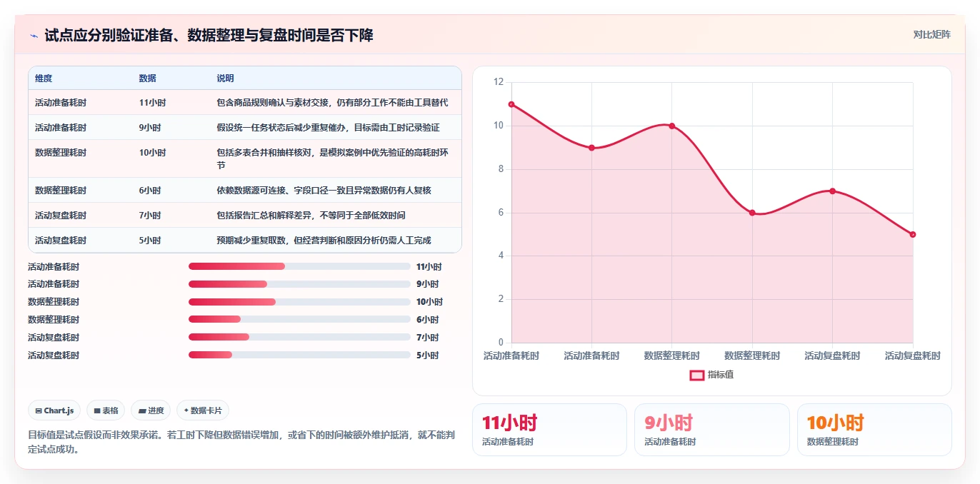Click 活动复盘耗时 in the table row with 5小时
Image resolution: width=980 pixels, height=484 pixels.
61,241
